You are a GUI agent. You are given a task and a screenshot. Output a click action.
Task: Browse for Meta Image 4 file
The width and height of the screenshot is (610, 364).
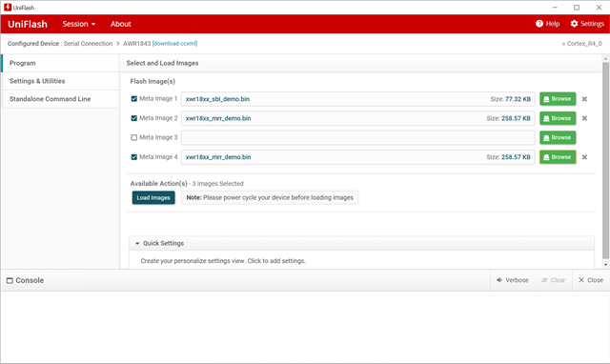point(558,157)
